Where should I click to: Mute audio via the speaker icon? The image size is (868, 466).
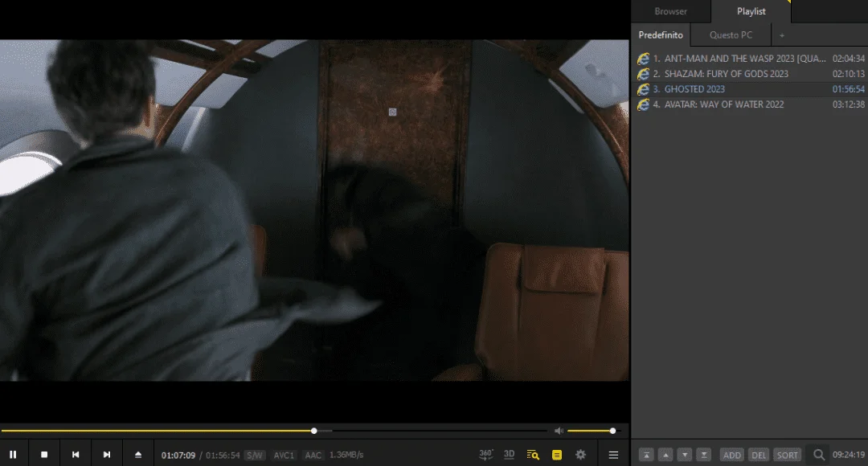pyautogui.click(x=559, y=431)
